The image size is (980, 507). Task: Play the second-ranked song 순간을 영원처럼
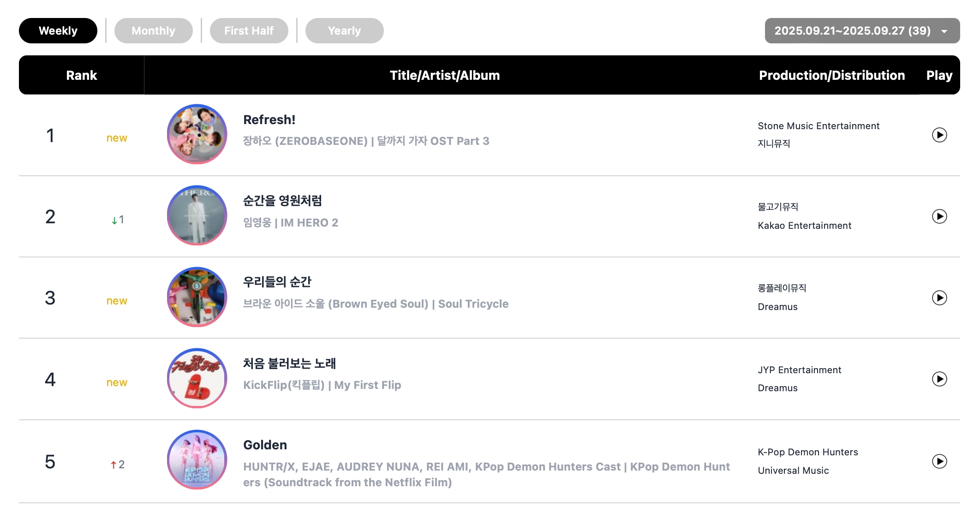pos(939,216)
